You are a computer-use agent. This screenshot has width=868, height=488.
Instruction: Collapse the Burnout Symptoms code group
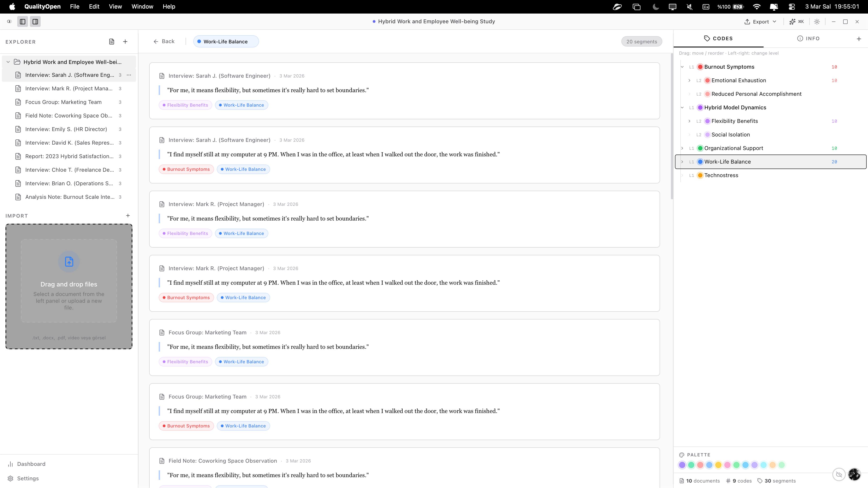682,67
